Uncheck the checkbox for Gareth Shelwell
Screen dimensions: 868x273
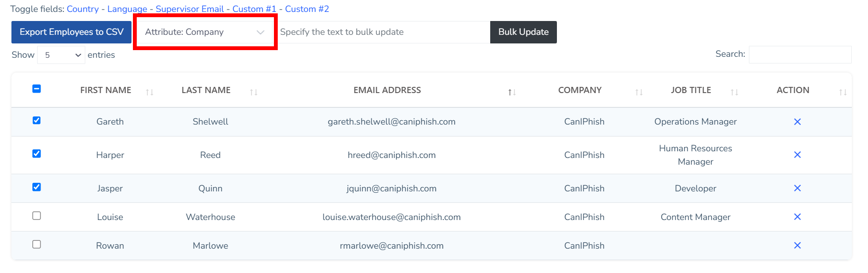[37, 120]
